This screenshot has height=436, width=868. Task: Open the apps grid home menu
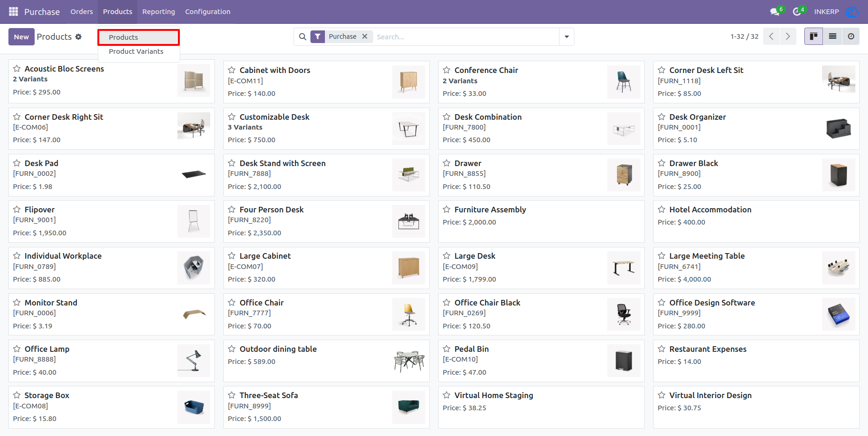pos(14,11)
